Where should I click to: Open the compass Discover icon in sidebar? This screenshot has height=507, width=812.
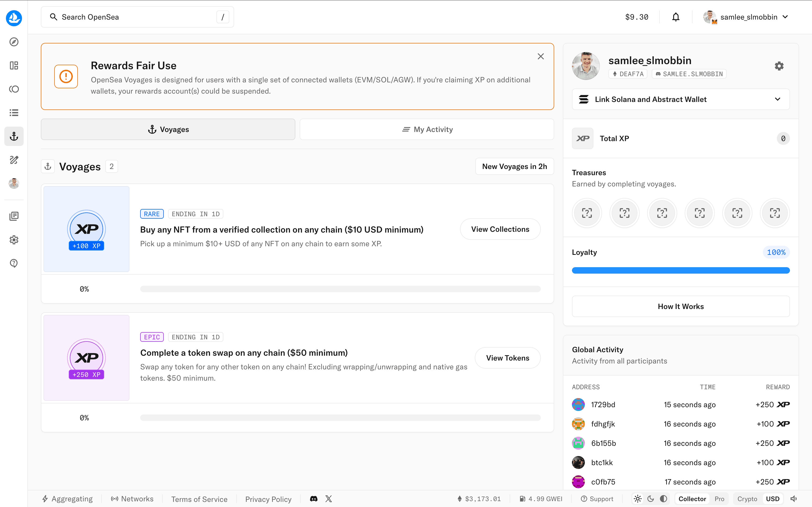pos(14,42)
